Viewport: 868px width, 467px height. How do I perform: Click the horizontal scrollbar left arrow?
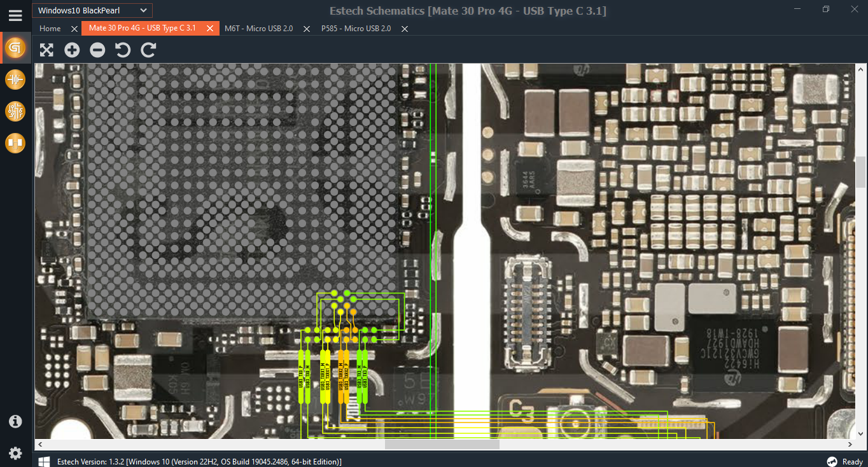pyautogui.click(x=39, y=444)
